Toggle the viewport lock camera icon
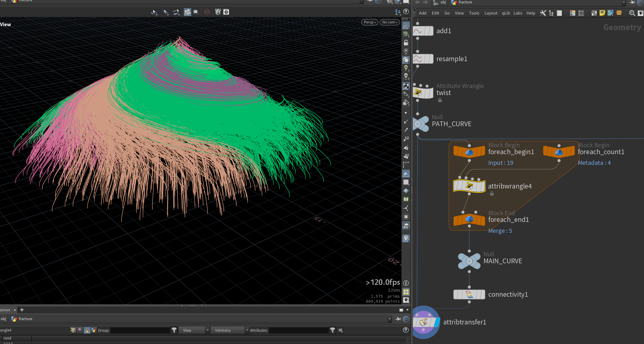The height and width of the screenshot is (344, 644). [406, 43]
